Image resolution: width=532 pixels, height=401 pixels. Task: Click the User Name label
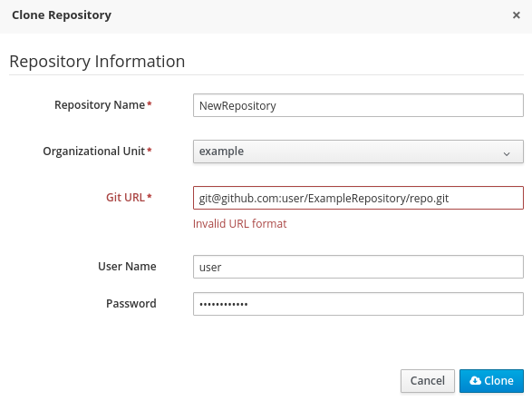click(127, 267)
